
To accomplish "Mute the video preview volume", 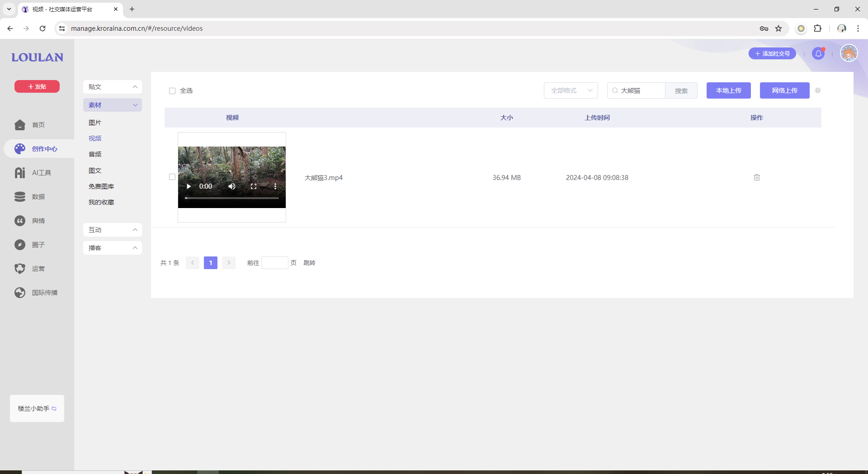I will [x=232, y=186].
